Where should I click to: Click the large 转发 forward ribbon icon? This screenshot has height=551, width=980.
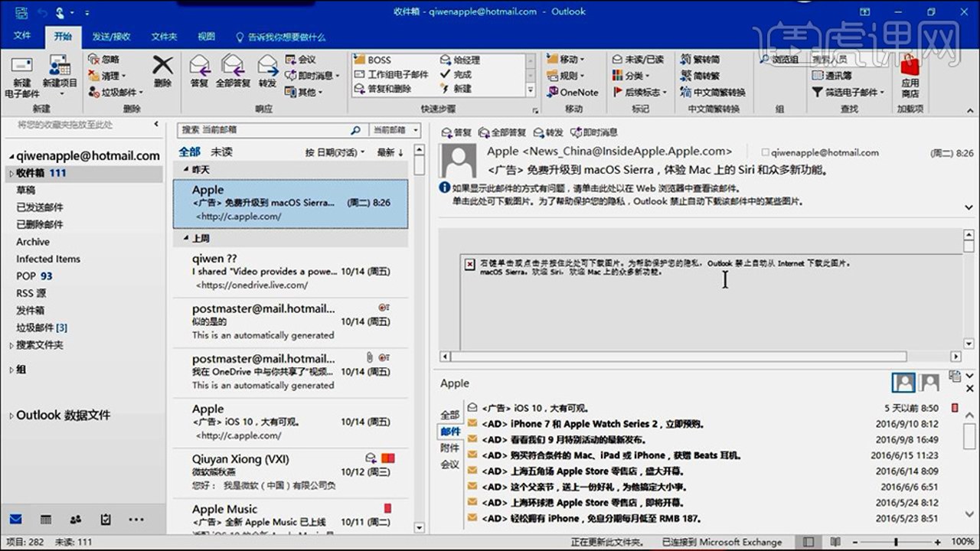pyautogui.click(x=267, y=64)
